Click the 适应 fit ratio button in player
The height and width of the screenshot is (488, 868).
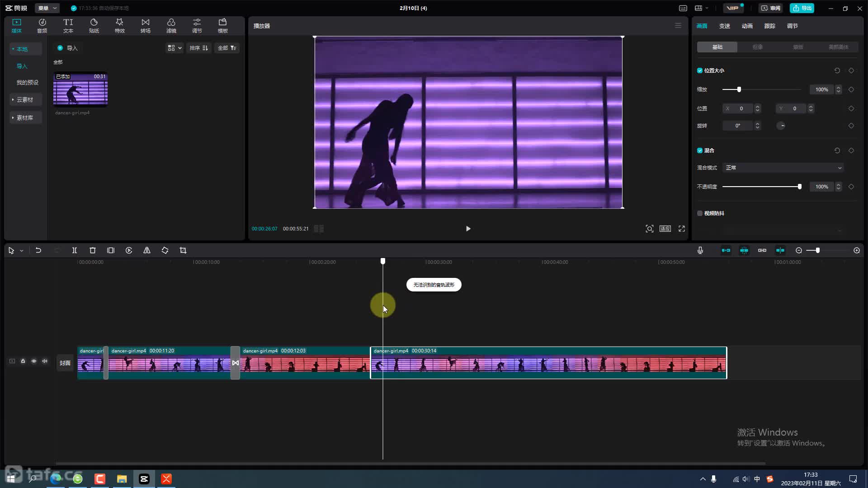pos(665,229)
